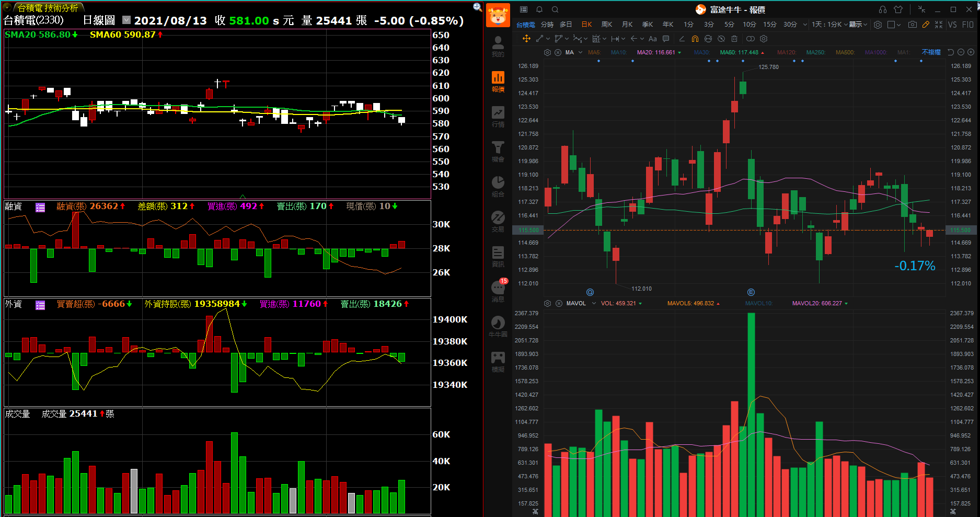Reset chart with undo arrow icon
Screen dimensions: 980x517
951,52
